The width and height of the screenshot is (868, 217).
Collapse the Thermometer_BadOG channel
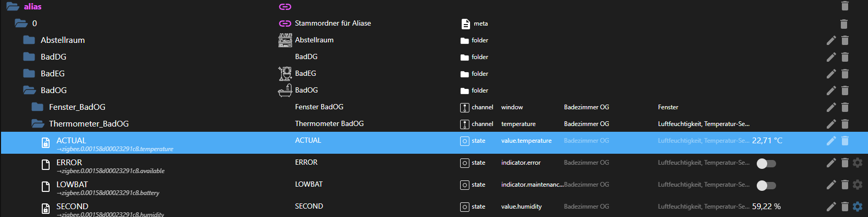pyautogui.click(x=38, y=124)
